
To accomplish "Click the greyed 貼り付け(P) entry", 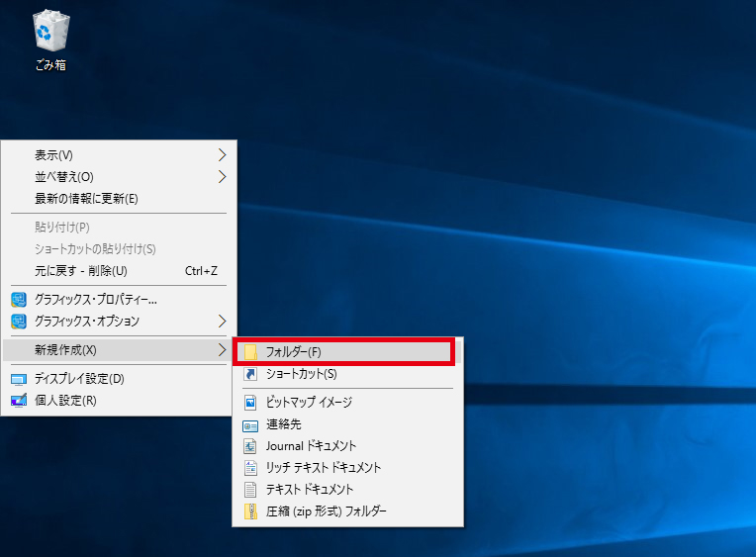I will 119,228.
